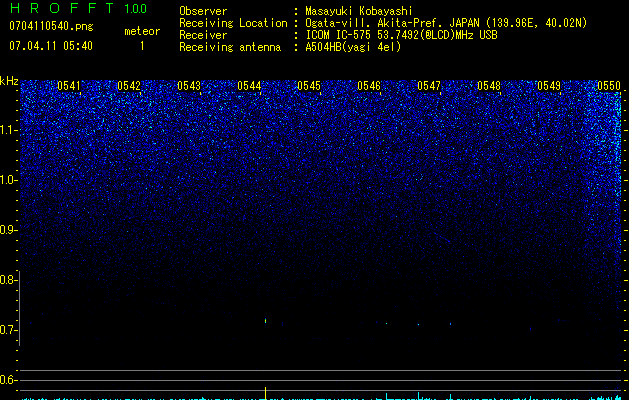Click the 0546 time marker
The width and height of the screenshot is (629, 400).
[369, 86]
